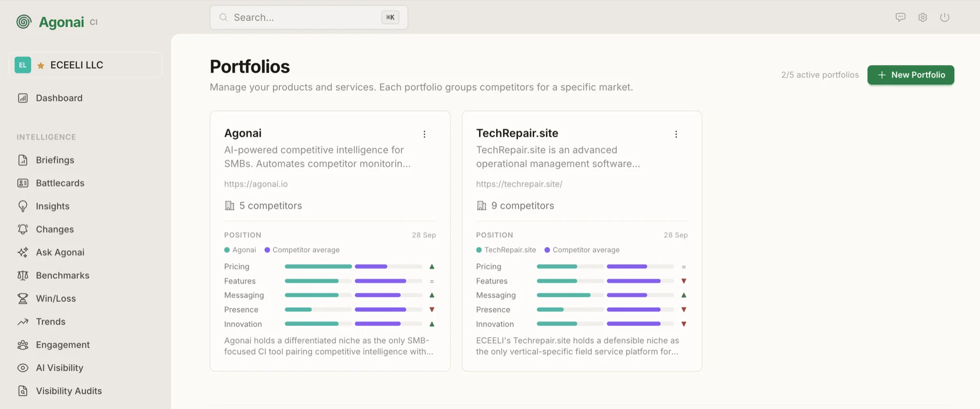Open the Agonai card three-dot menu
980x409 pixels.
click(x=425, y=134)
